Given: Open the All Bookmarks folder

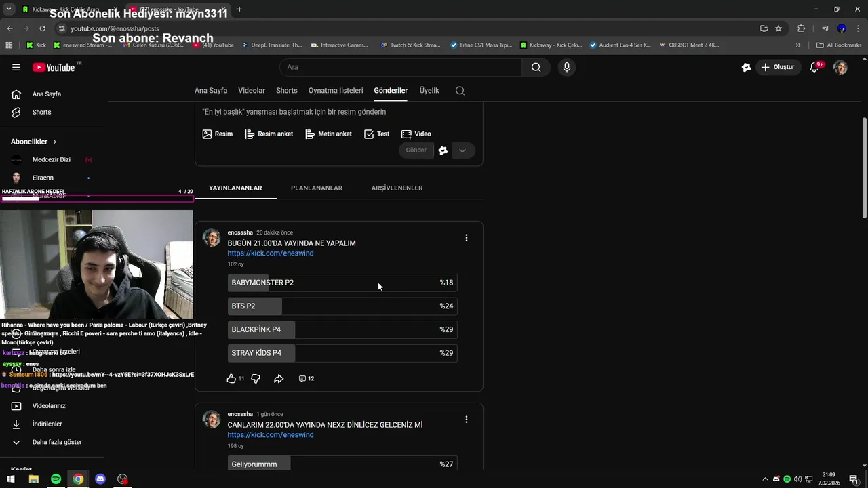Looking at the screenshot, I should (x=839, y=45).
